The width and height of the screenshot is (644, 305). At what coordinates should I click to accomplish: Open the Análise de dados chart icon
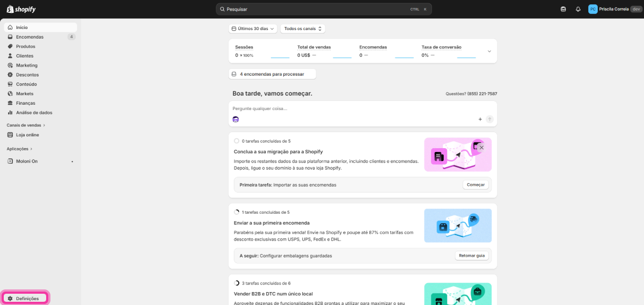pyautogui.click(x=10, y=113)
